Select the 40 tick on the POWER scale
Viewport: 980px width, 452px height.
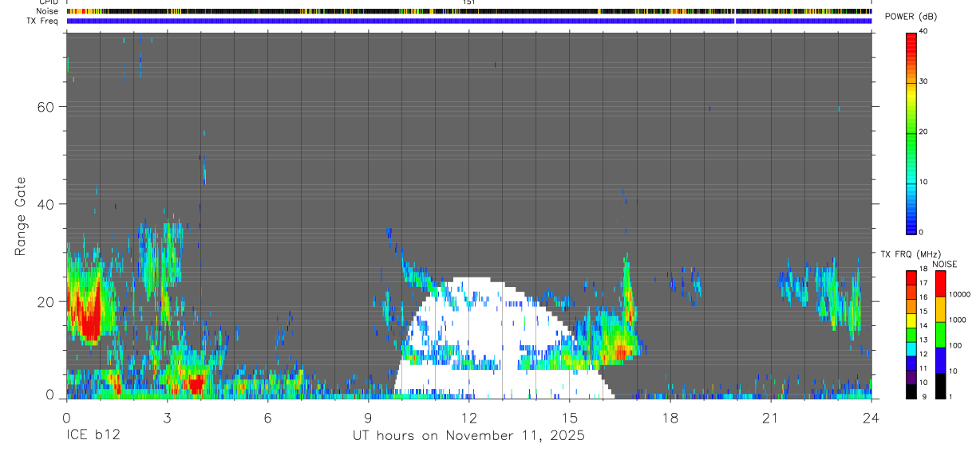tap(923, 31)
